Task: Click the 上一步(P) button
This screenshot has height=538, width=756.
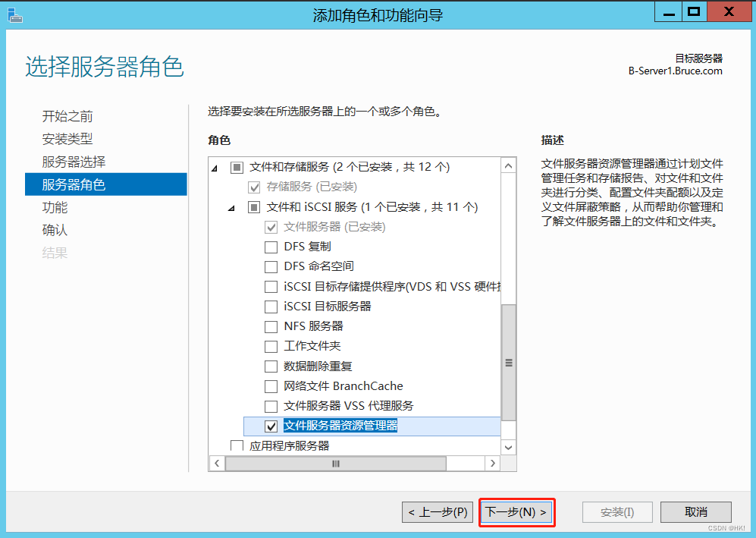Action: pos(437,512)
